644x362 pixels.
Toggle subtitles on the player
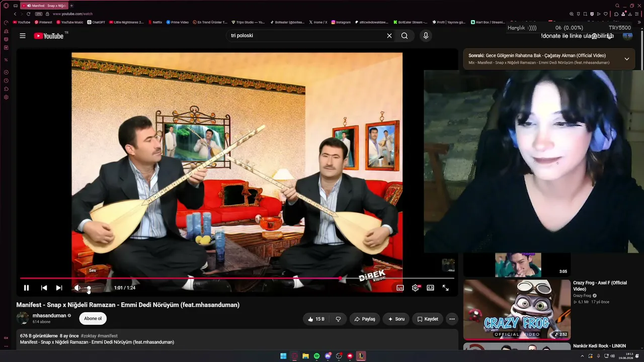point(400,288)
